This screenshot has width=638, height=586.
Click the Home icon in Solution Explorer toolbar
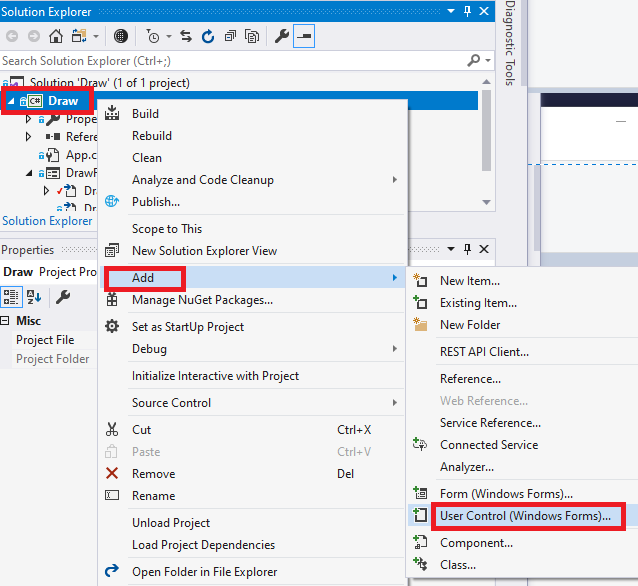point(57,37)
